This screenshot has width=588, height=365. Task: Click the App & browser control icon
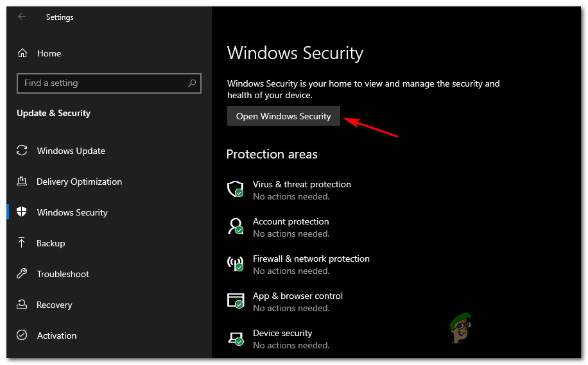(236, 301)
